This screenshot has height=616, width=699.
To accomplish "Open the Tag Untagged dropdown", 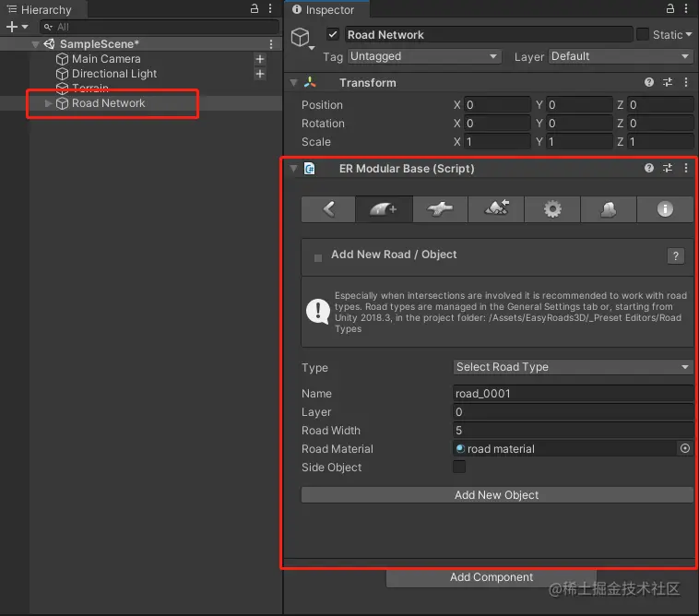I will point(424,56).
